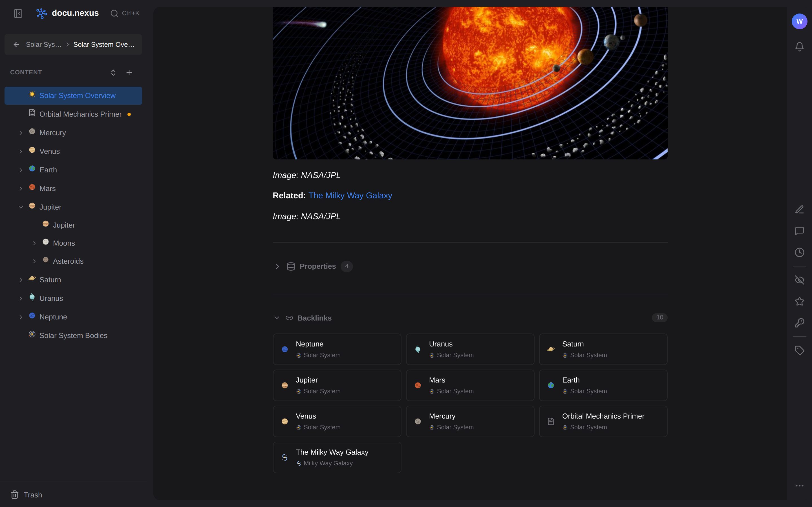Open Solar System Bodies page

[x=73, y=336]
